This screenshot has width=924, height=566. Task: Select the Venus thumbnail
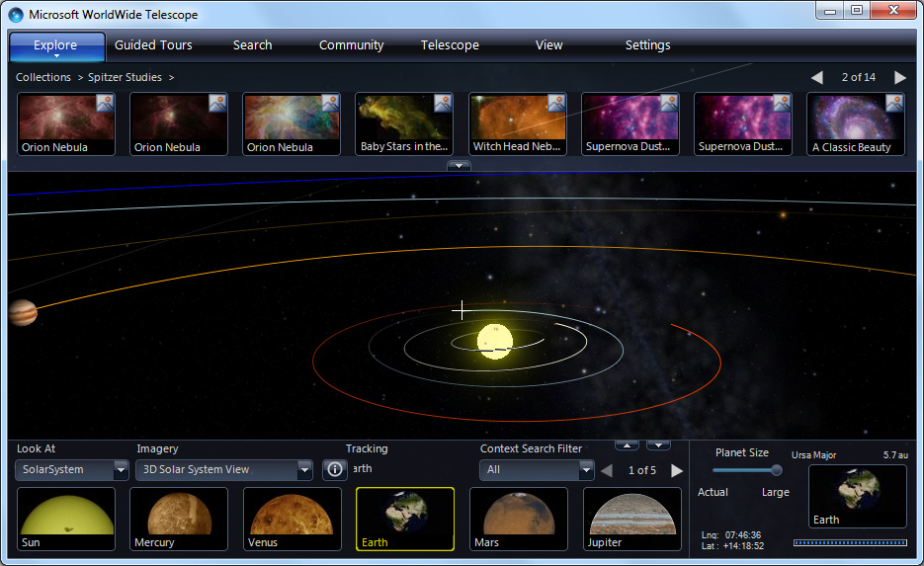[x=293, y=519]
